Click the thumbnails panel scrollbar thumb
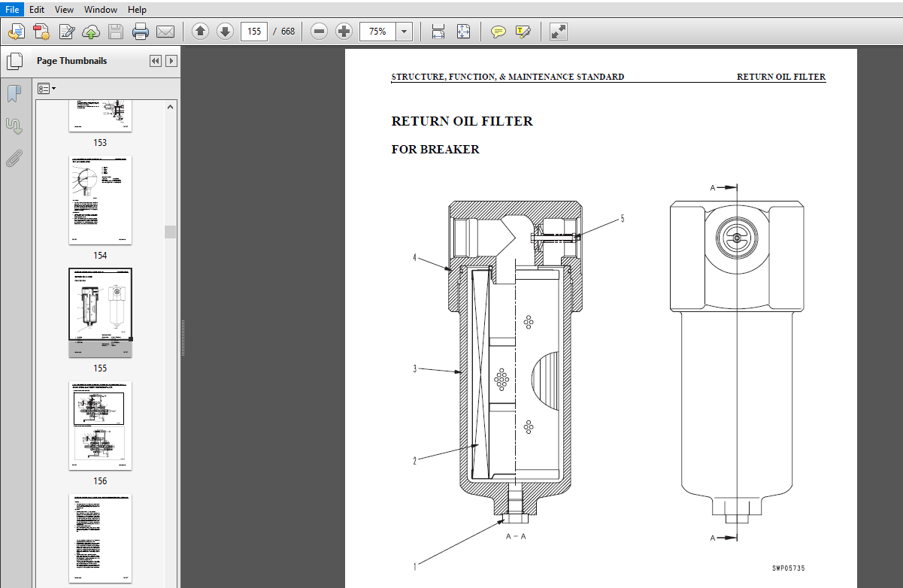This screenshot has height=588, width=903. pos(170,232)
